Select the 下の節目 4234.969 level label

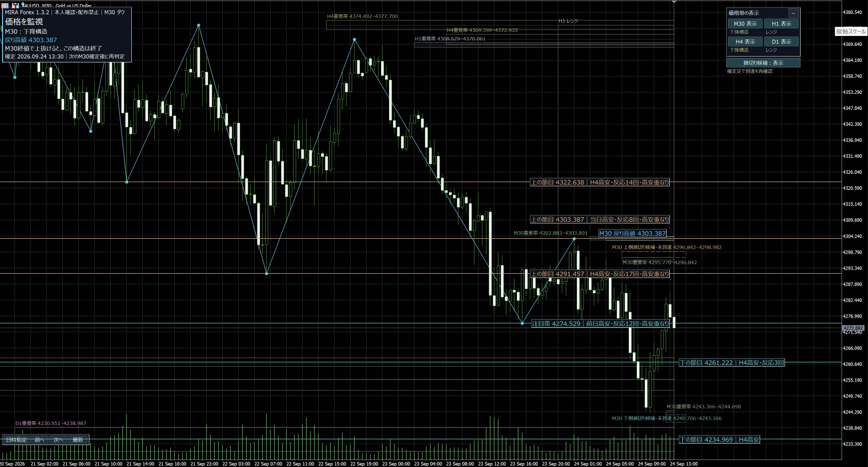[719, 440]
